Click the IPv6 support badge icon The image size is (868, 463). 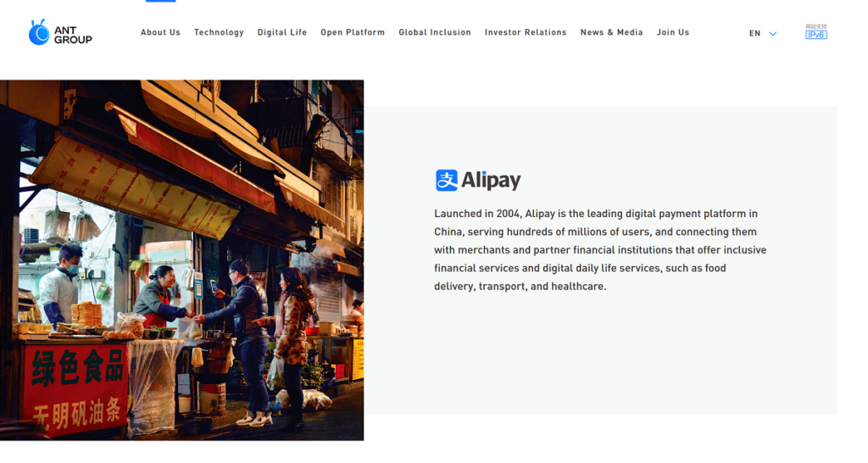click(x=815, y=32)
